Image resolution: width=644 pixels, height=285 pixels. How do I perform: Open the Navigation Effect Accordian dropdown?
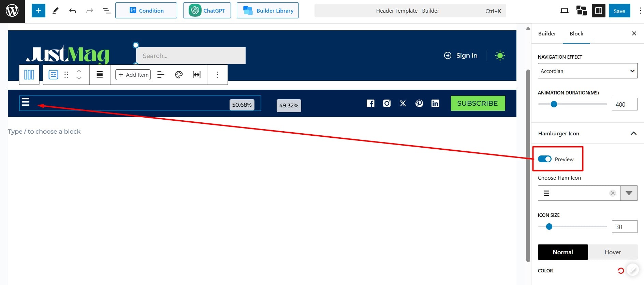coord(588,71)
